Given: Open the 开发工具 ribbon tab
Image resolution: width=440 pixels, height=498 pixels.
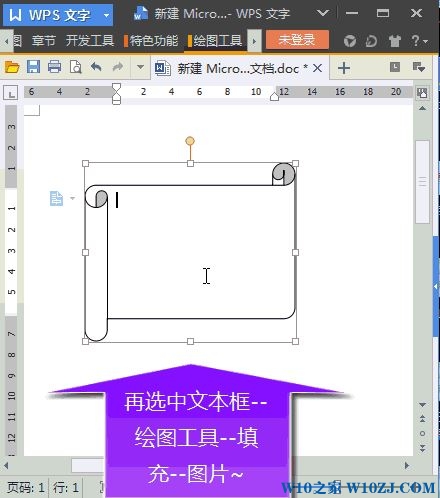Looking at the screenshot, I should [90, 41].
